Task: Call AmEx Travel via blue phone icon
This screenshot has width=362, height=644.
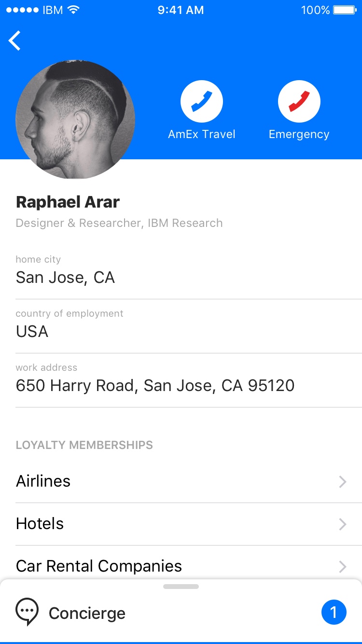Action: 202,101
